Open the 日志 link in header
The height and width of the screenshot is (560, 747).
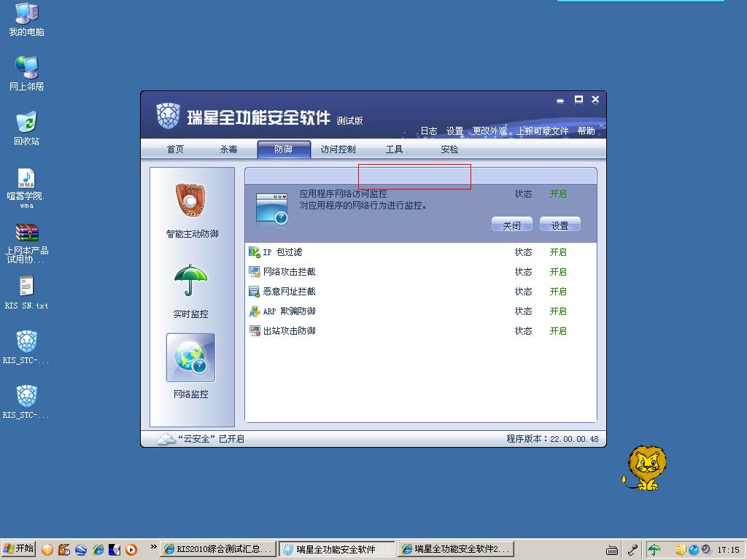[x=429, y=131]
